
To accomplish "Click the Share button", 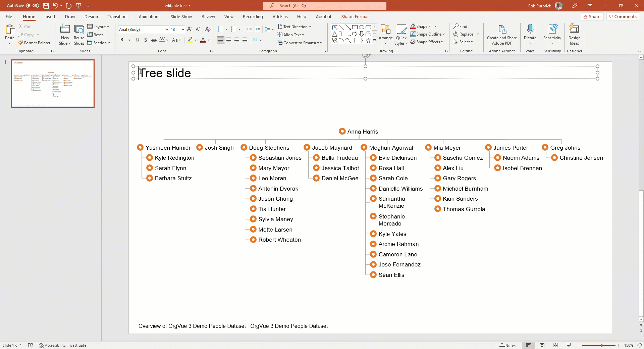I will 592,16.
